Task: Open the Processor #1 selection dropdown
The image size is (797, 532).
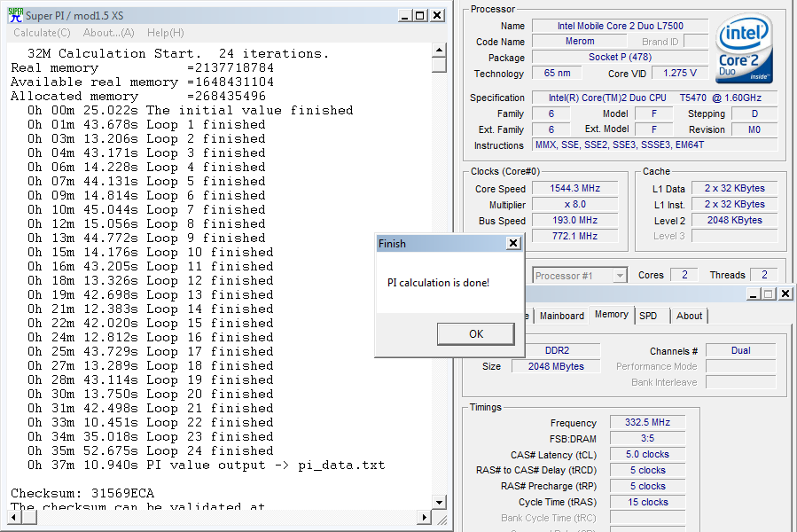Action: (580, 276)
